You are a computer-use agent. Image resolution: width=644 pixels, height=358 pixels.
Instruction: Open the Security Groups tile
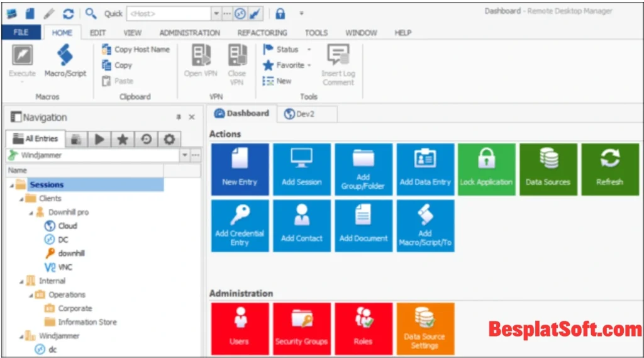[x=301, y=329]
